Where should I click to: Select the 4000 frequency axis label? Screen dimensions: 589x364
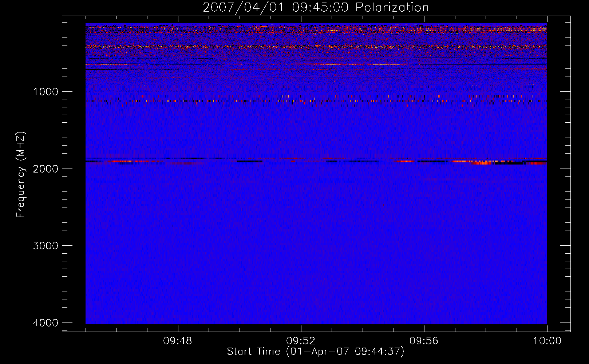pyautogui.click(x=46, y=323)
